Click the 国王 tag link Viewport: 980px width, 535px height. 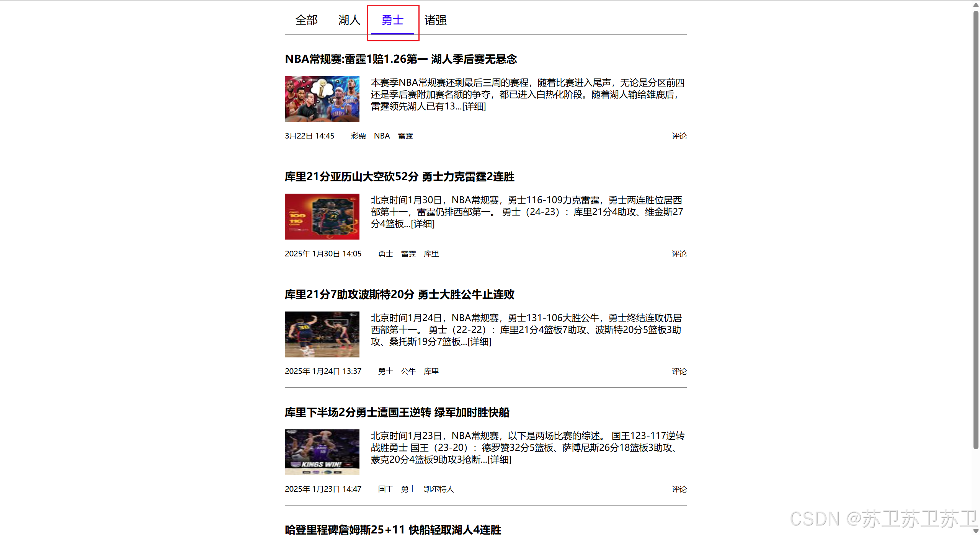[385, 489]
